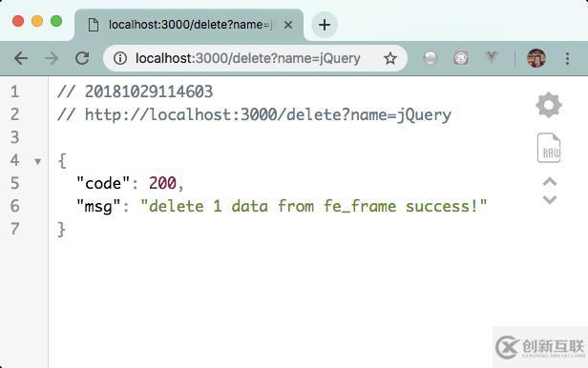Open the round clock-like extension icon
This screenshot has height=368, width=588.
point(461,58)
